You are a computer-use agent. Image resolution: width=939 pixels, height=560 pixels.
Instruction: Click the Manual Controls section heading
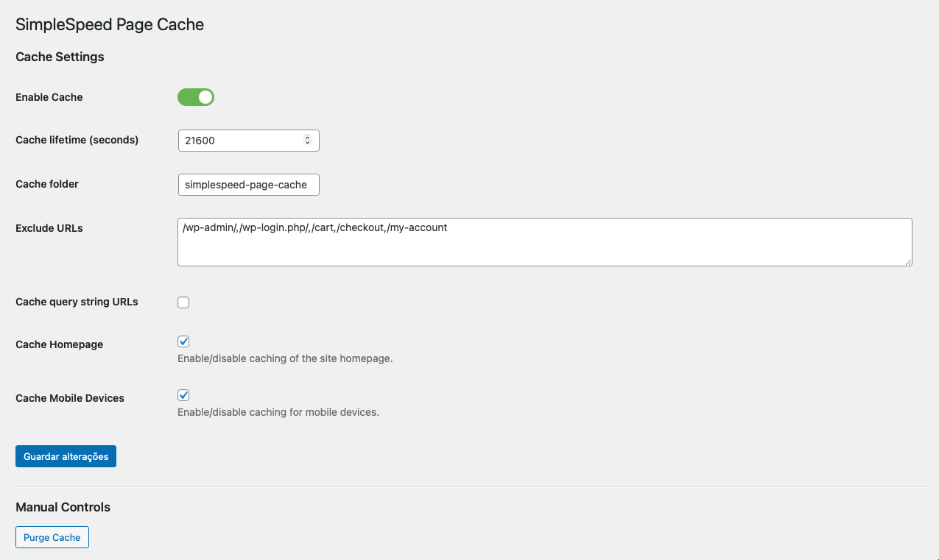tap(63, 507)
